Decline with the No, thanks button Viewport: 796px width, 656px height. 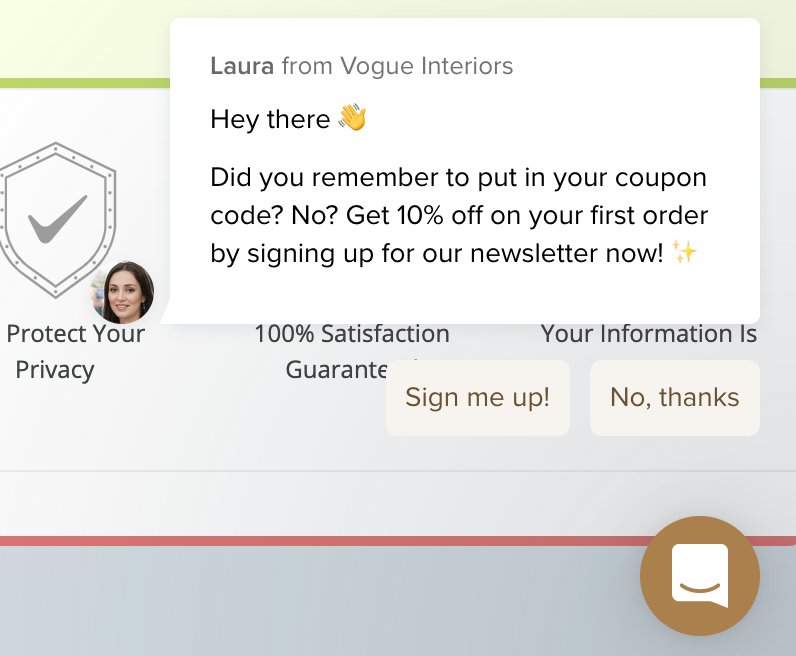(x=675, y=398)
